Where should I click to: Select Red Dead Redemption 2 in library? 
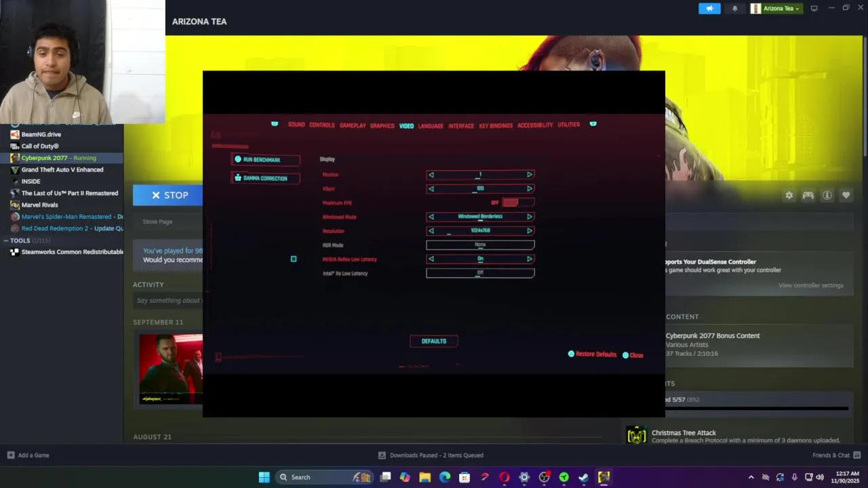click(x=62, y=228)
